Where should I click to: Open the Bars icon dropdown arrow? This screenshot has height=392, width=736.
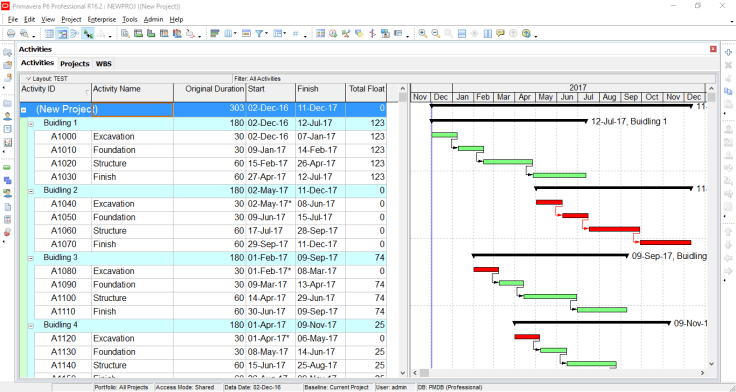click(285, 33)
